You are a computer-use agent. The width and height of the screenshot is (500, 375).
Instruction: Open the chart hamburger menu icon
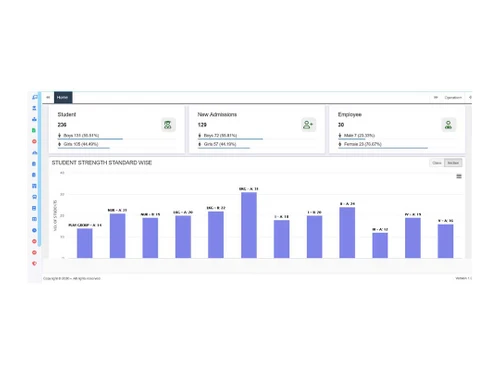point(459,176)
